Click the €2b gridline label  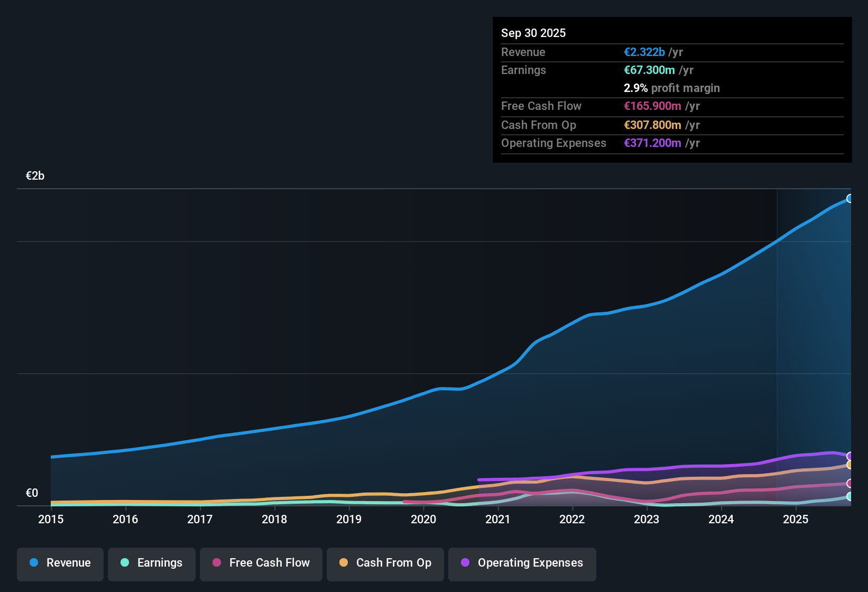coord(34,175)
